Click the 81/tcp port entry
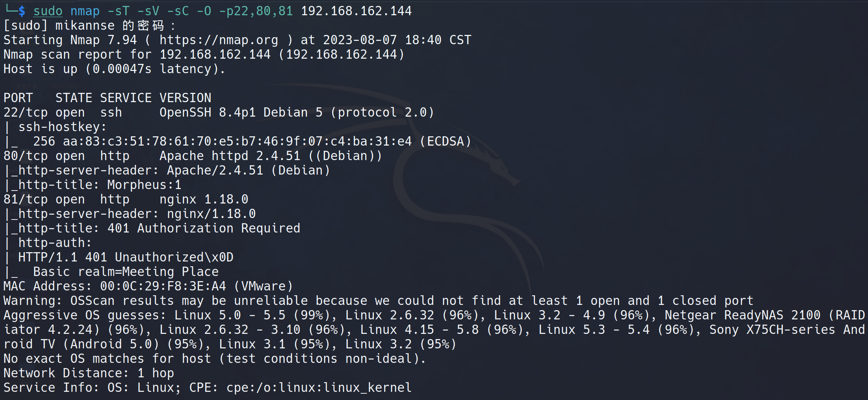868x400 pixels. (26, 199)
